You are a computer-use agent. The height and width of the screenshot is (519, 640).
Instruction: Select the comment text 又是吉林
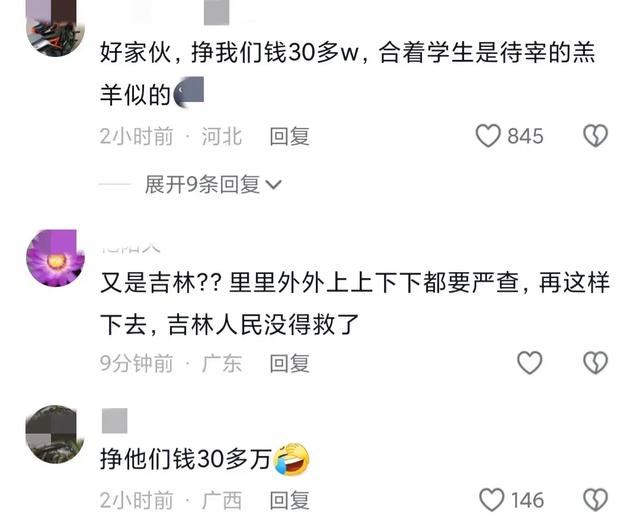[148, 283]
